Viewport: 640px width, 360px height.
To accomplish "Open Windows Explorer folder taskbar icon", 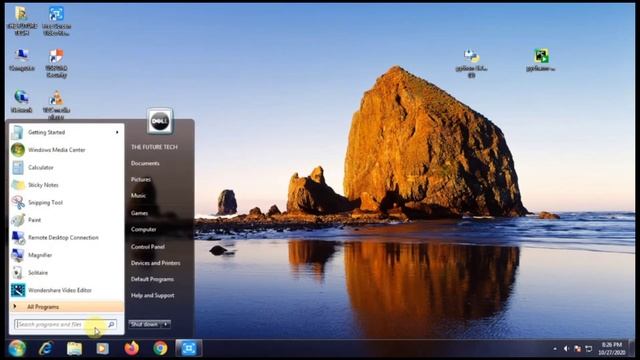I will coord(74,349).
